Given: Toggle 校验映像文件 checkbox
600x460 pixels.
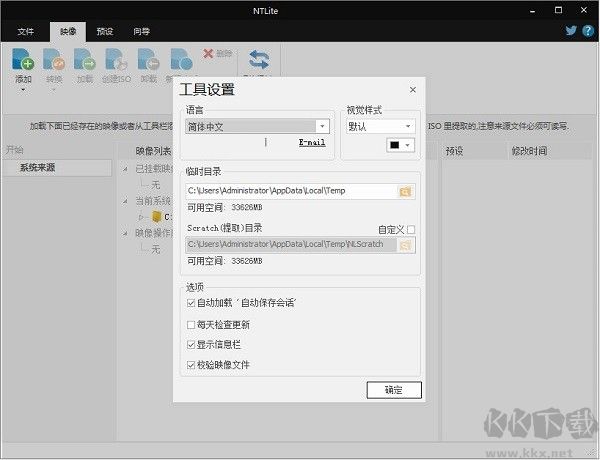Looking at the screenshot, I should pos(191,365).
